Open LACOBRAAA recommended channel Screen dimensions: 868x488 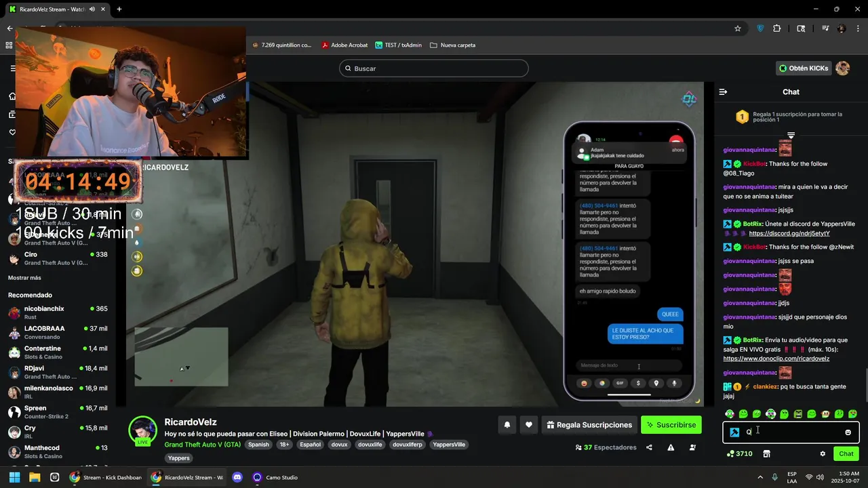[58, 332]
